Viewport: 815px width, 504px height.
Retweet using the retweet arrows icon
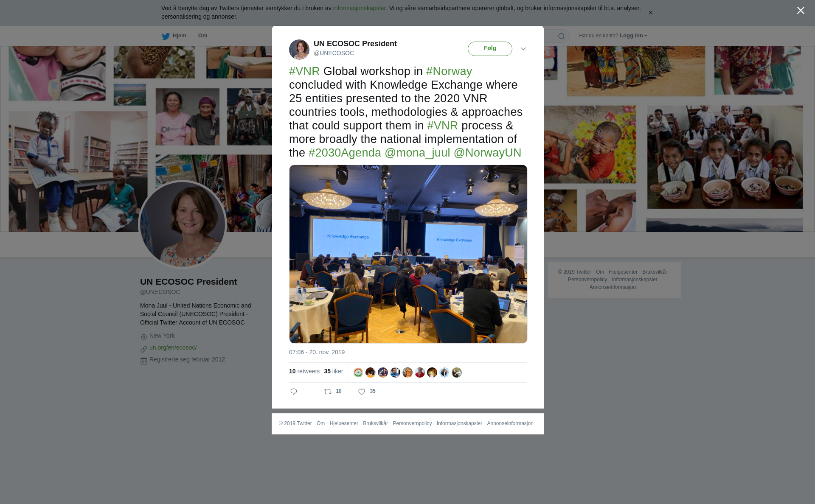328,392
